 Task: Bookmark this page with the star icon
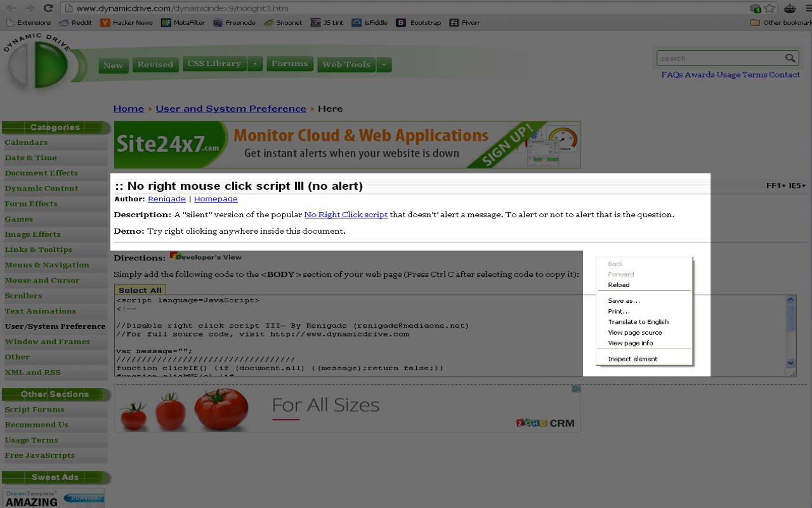(x=769, y=8)
